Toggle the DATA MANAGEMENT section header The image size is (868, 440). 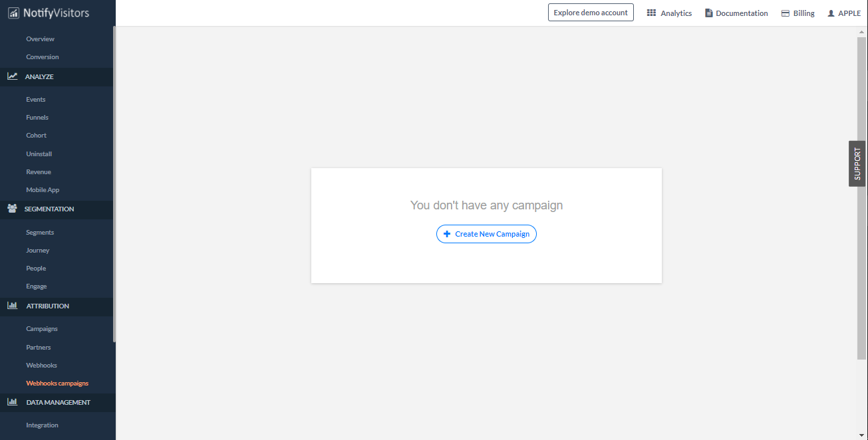click(58, 403)
